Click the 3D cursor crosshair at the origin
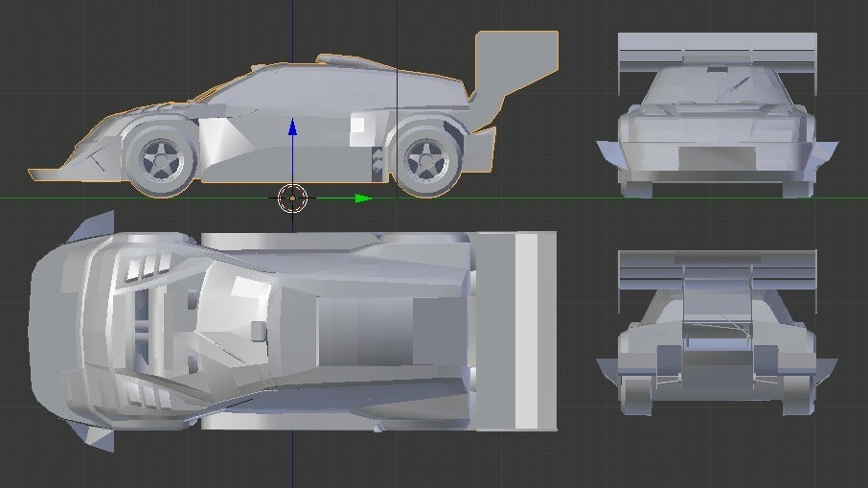Viewport: 868px width, 488px height. pos(292,198)
